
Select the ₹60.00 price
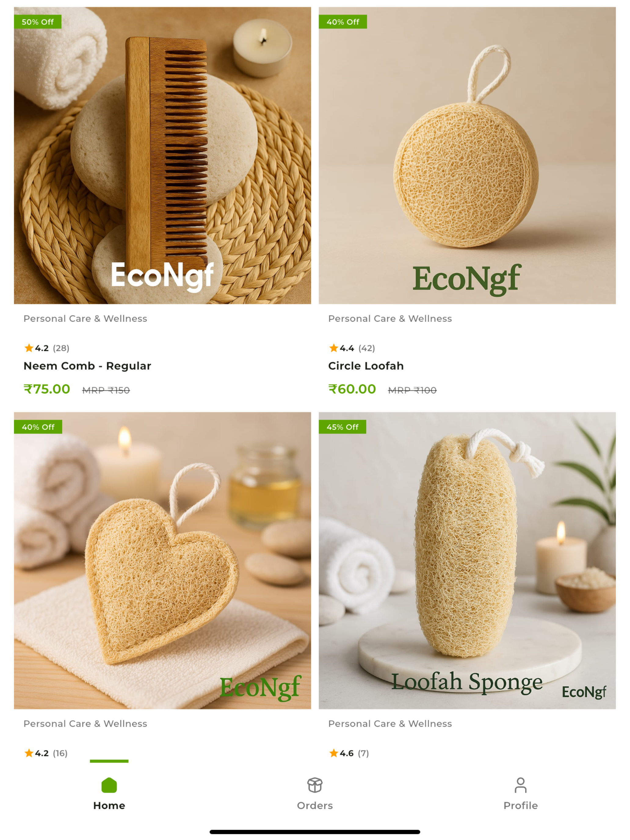pyautogui.click(x=352, y=389)
